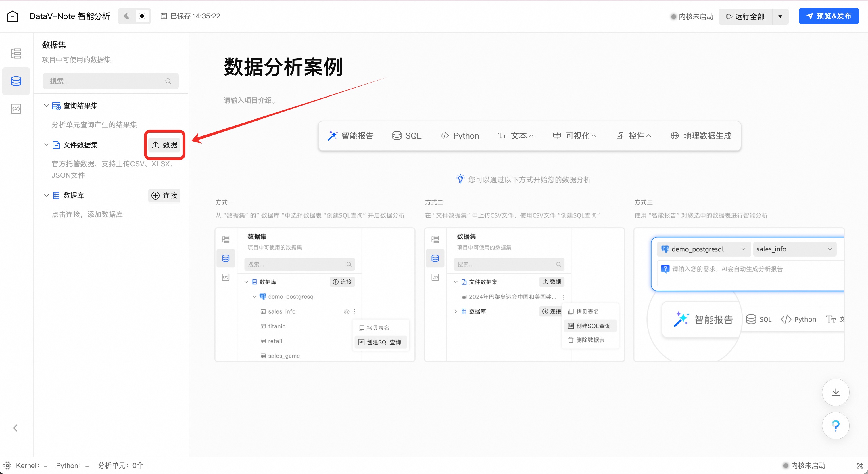The height and width of the screenshot is (474, 868).
Task: Open the help question mark button
Action: tap(835, 425)
